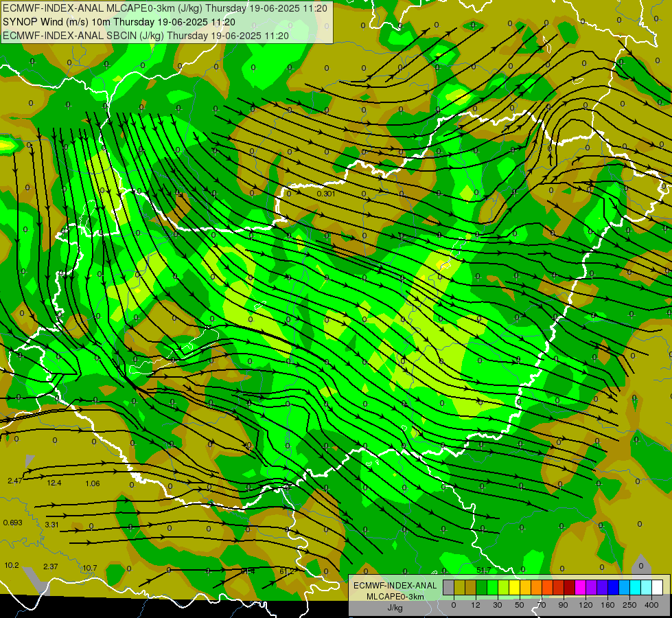The width and height of the screenshot is (672, 618).
Task: Click the legend tick label 400
Action: click(x=651, y=605)
